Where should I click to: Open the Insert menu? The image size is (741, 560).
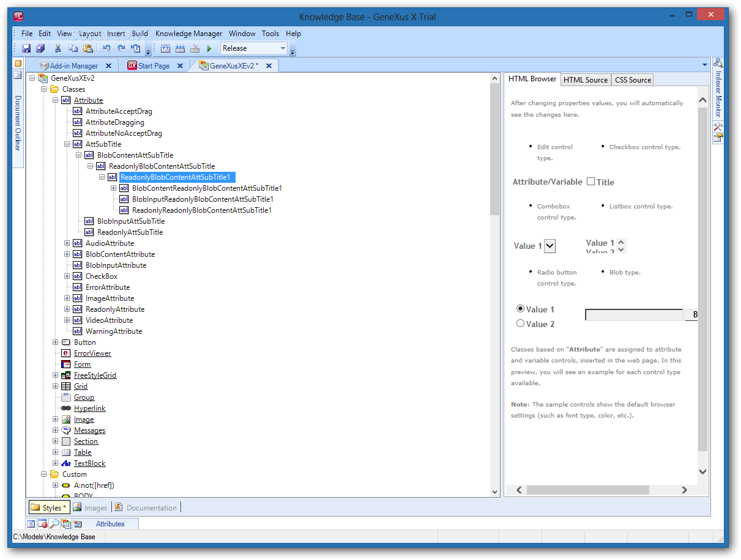116,34
